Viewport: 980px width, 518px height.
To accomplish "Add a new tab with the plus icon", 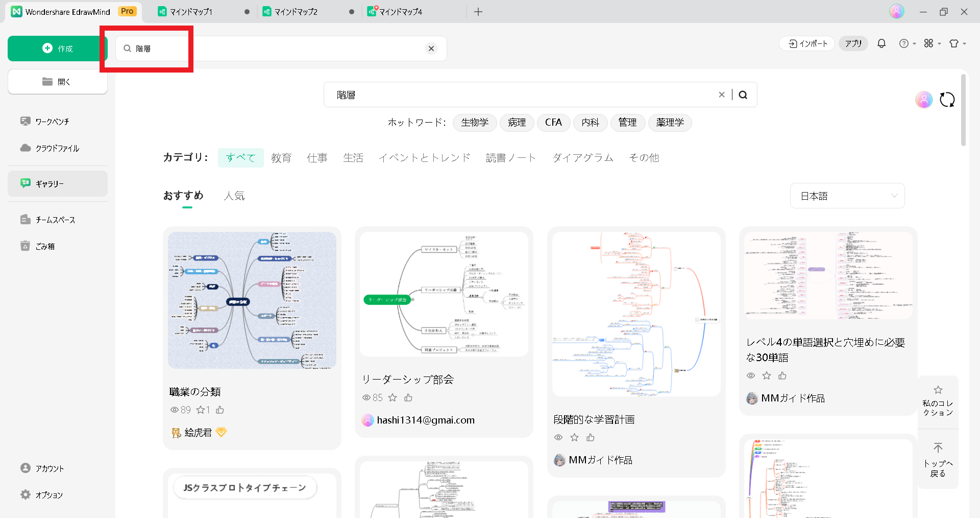I will click(478, 12).
